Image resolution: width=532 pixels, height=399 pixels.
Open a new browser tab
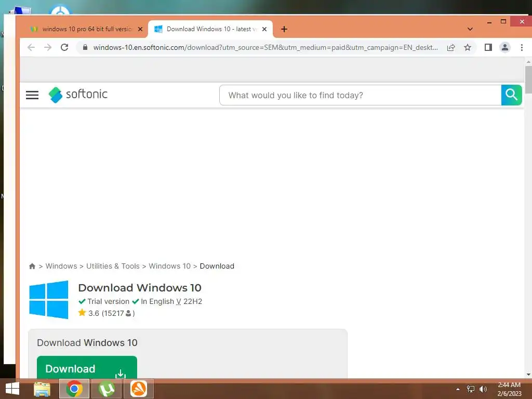click(x=284, y=29)
